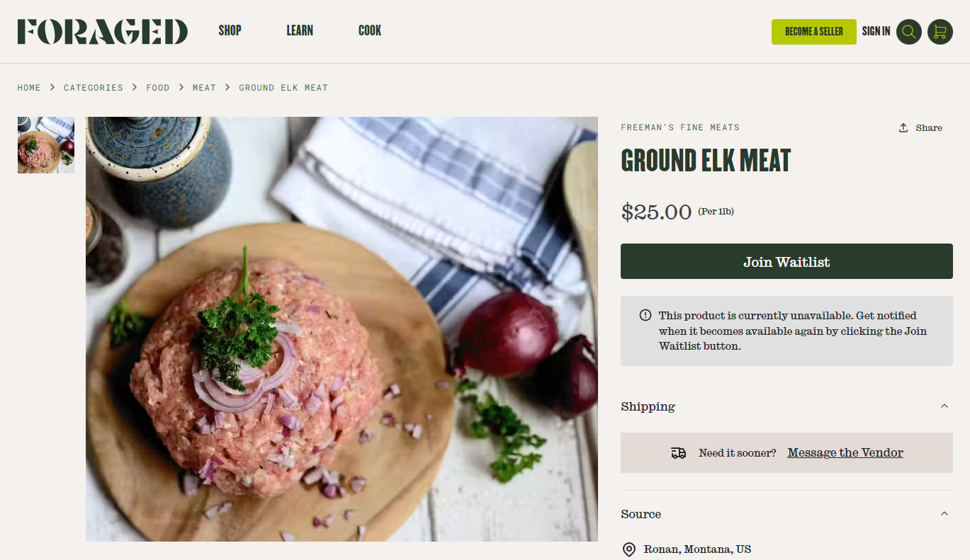Open the search icon in header
This screenshot has width=970, height=560.
pos(909,32)
